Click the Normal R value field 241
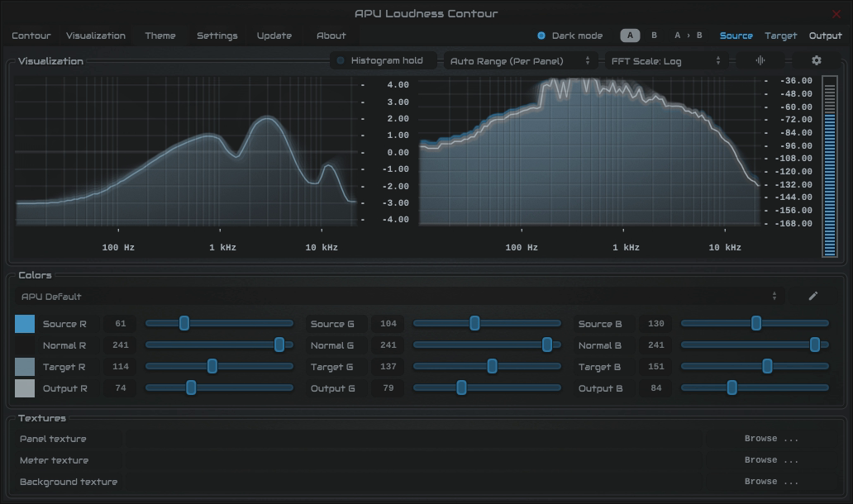Image resolution: width=853 pixels, height=504 pixels. point(120,345)
